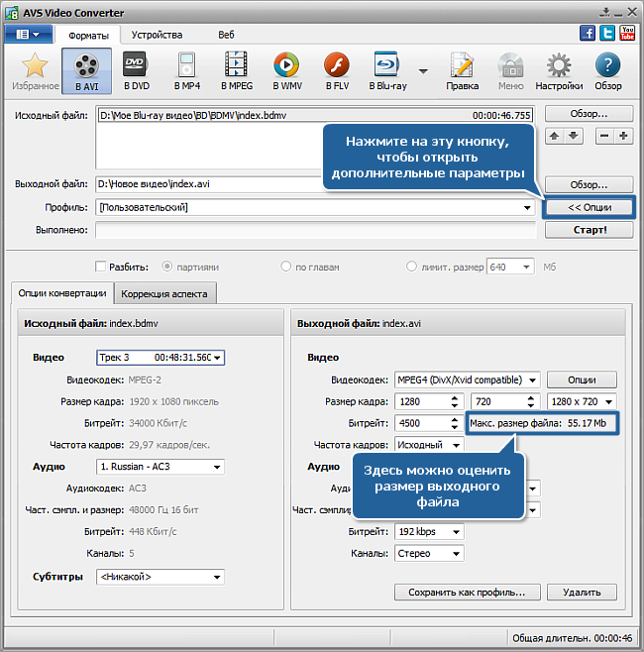Open the source video track 'Трек 3' dropdown
This screenshot has width=644, height=652.
point(161,358)
